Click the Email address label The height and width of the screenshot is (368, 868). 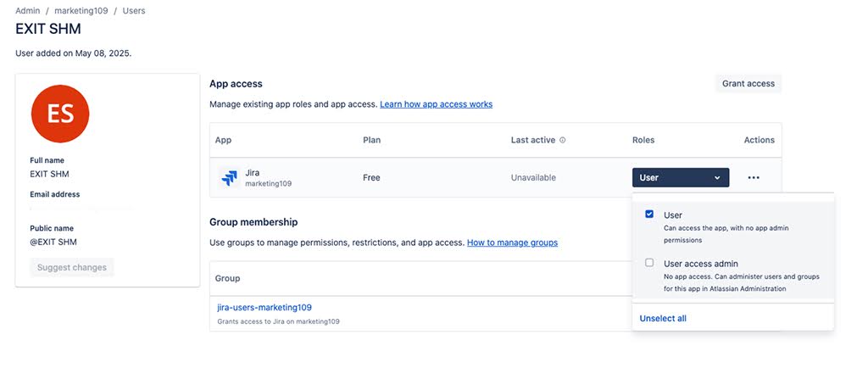click(55, 194)
